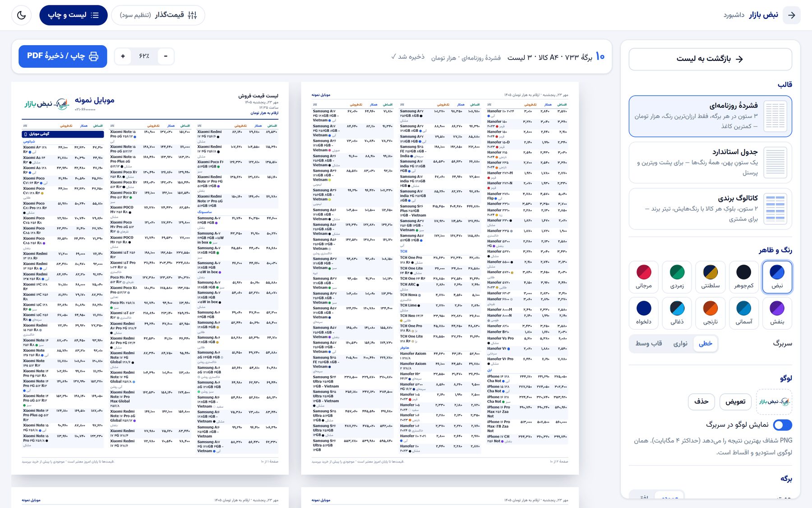812x508 pixels.
Task: Toggle dark mode moon icon
Action: (x=21, y=15)
